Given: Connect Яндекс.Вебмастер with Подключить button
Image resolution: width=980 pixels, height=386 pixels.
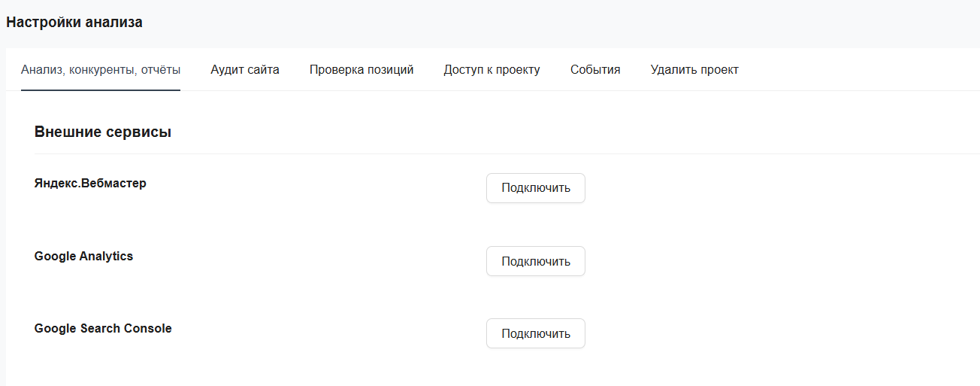Looking at the screenshot, I should point(535,188).
